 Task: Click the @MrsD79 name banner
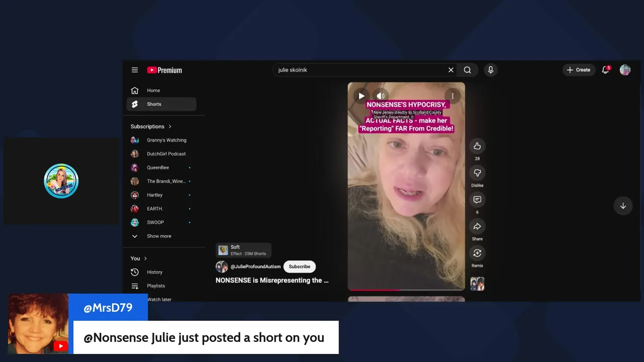click(108, 308)
